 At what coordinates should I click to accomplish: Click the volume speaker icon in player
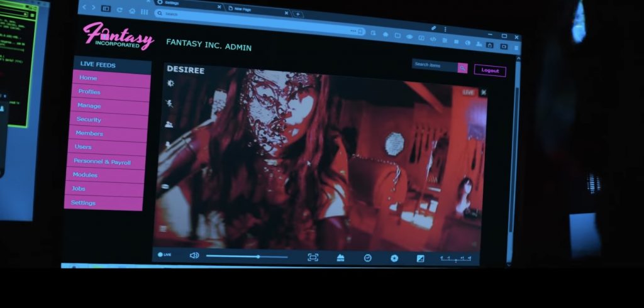pyautogui.click(x=194, y=255)
